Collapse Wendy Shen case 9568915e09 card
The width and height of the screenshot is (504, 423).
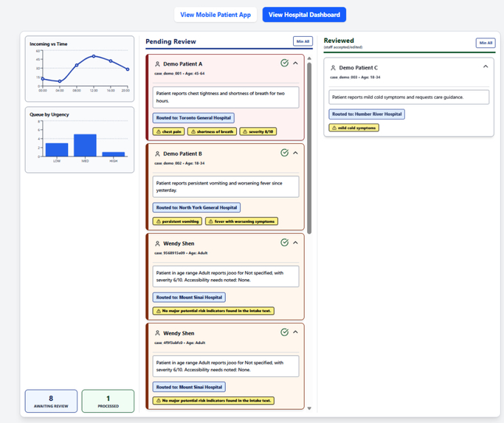pos(295,243)
